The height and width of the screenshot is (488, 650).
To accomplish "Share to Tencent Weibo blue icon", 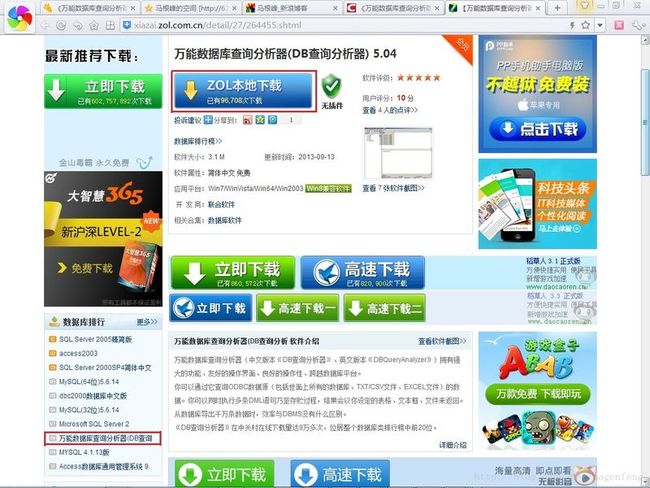I will (x=272, y=120).
